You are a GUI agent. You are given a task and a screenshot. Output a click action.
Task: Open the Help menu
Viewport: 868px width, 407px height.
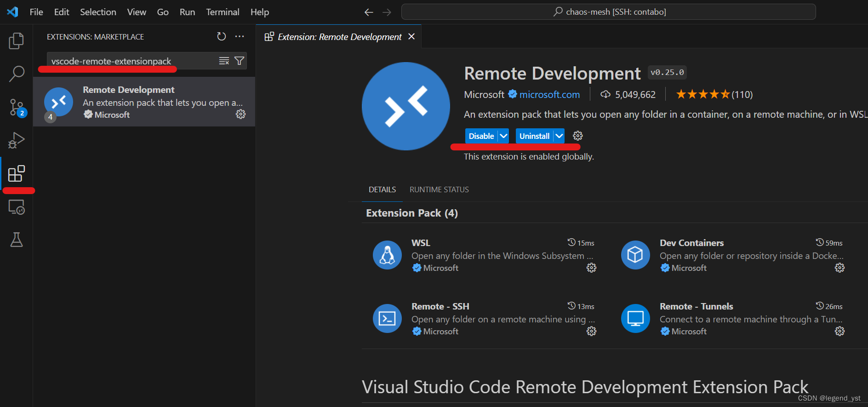[260, 12]
